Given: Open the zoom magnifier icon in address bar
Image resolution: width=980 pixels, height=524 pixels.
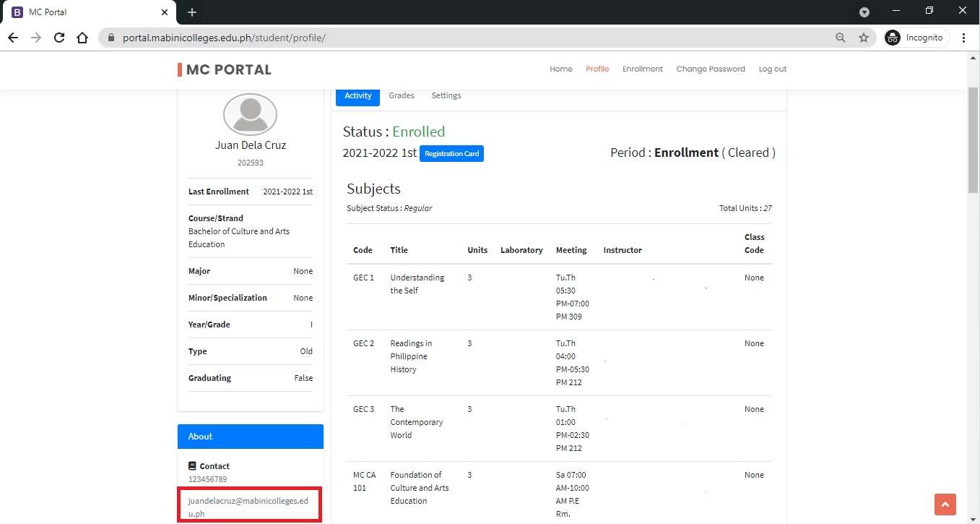Looking at the screenshot, I should pos(840,38).
